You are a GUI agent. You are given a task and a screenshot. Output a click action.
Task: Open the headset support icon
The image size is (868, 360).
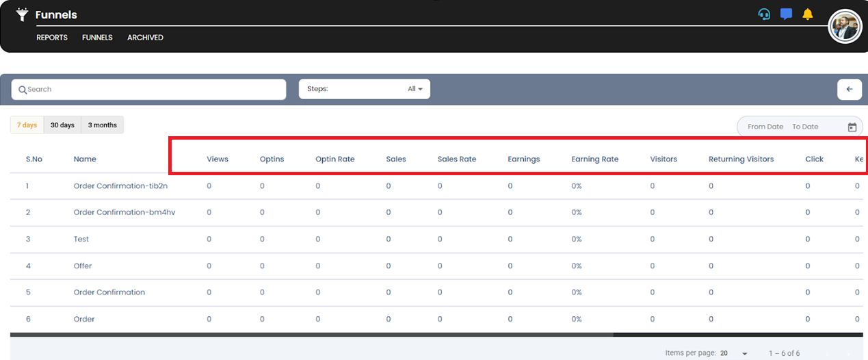764,14
